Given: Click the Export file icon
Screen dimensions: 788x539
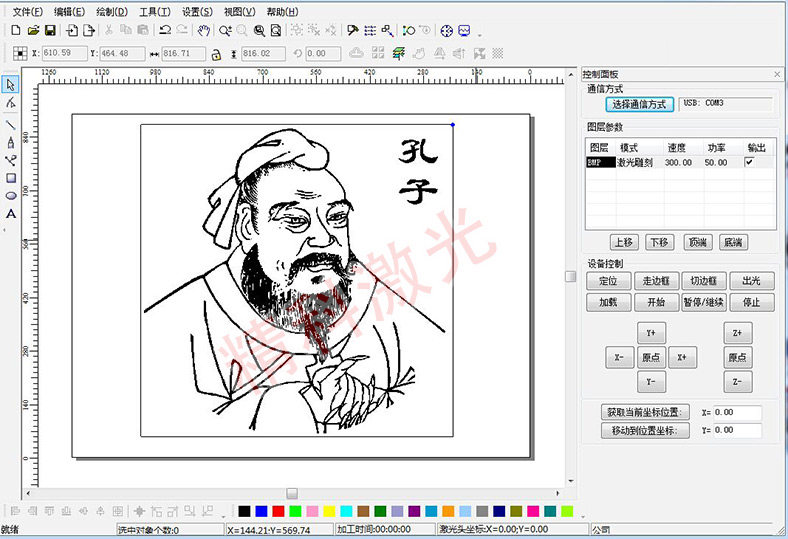Looking at the screenshot, I should pyautogui.click(x=89, y=31).
